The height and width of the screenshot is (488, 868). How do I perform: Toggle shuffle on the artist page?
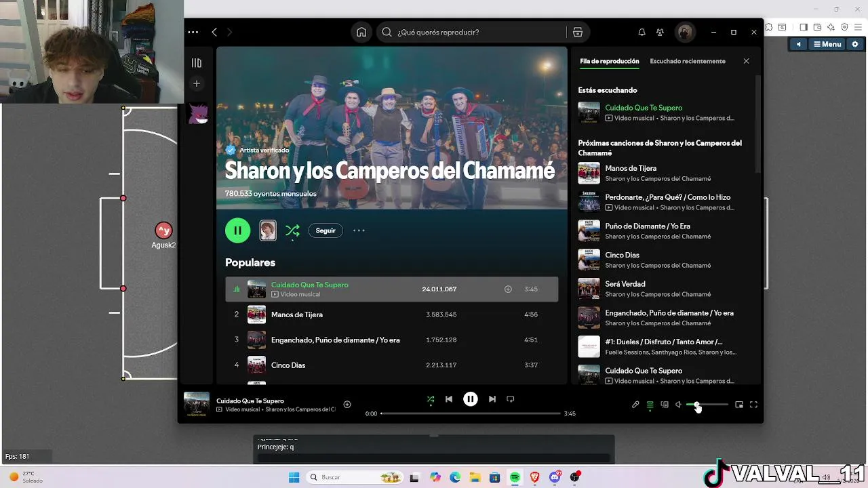click(292, 230)
